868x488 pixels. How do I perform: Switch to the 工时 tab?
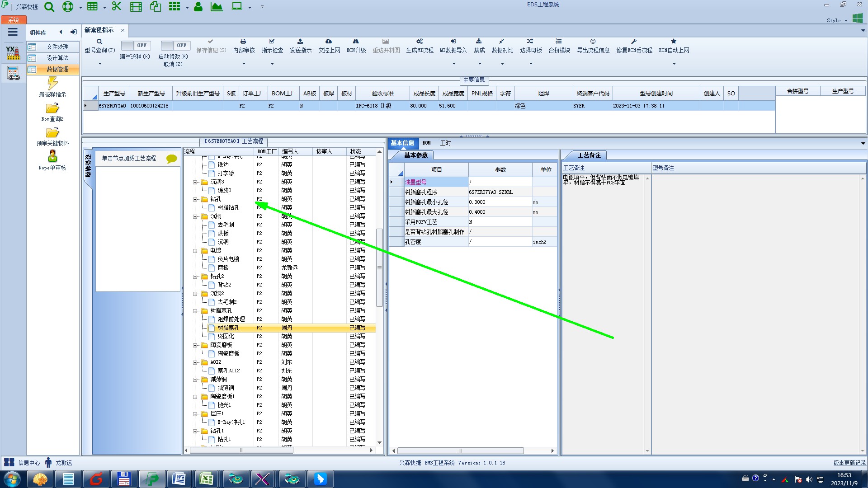(x=445, y=143)
